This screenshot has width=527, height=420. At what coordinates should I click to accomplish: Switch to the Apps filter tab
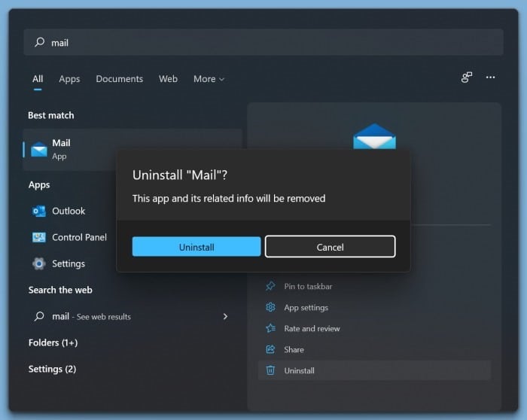[x=69, y=79]
